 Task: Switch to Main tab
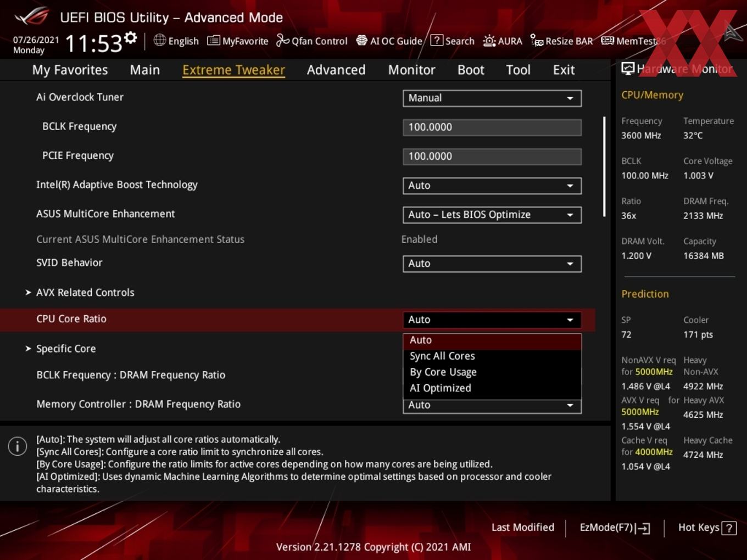pyautogui.click(x=145, y=70)
